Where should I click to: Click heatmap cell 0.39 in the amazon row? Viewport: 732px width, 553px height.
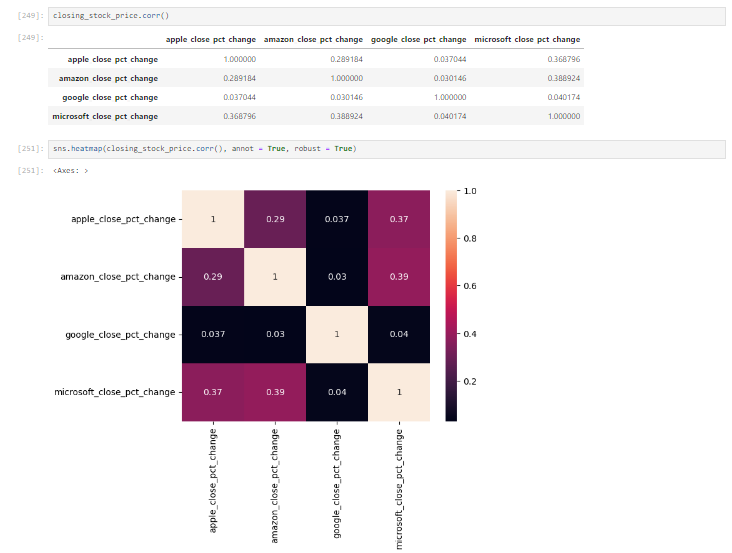(399, 277)
